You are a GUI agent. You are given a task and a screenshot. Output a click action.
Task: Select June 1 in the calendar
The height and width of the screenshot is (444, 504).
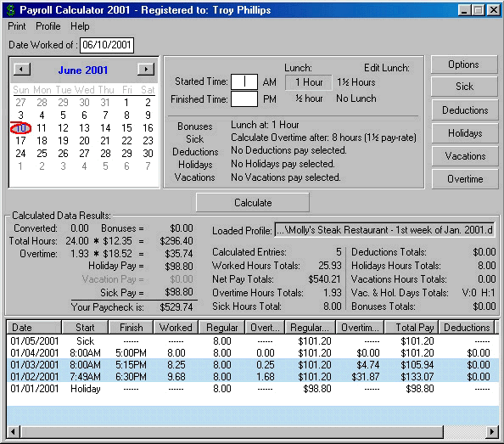click(126, 103)
